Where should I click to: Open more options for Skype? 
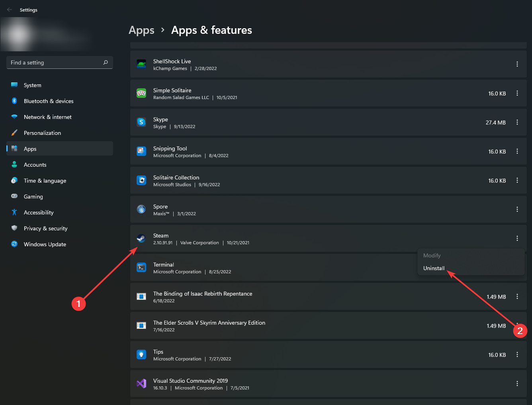[517, 122]
